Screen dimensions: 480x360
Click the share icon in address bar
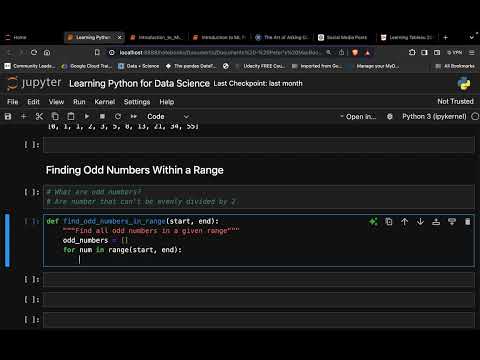(342, 52)
